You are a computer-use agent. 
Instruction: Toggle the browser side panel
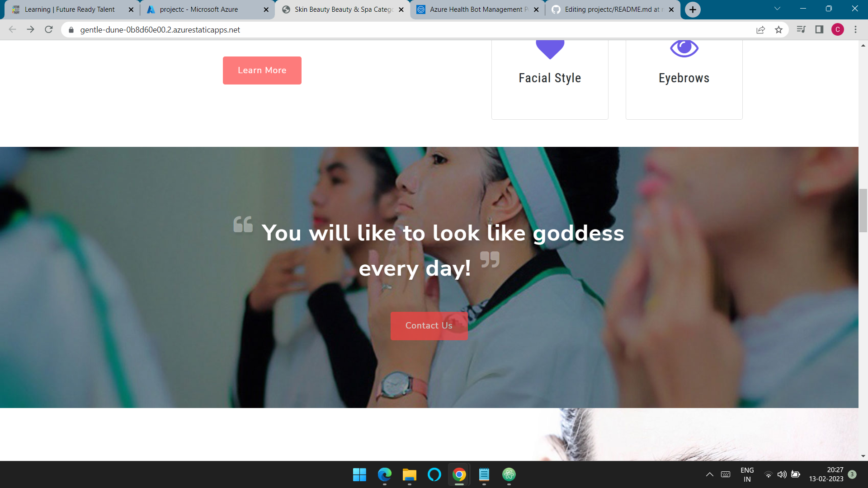click(x=819, y=30)
